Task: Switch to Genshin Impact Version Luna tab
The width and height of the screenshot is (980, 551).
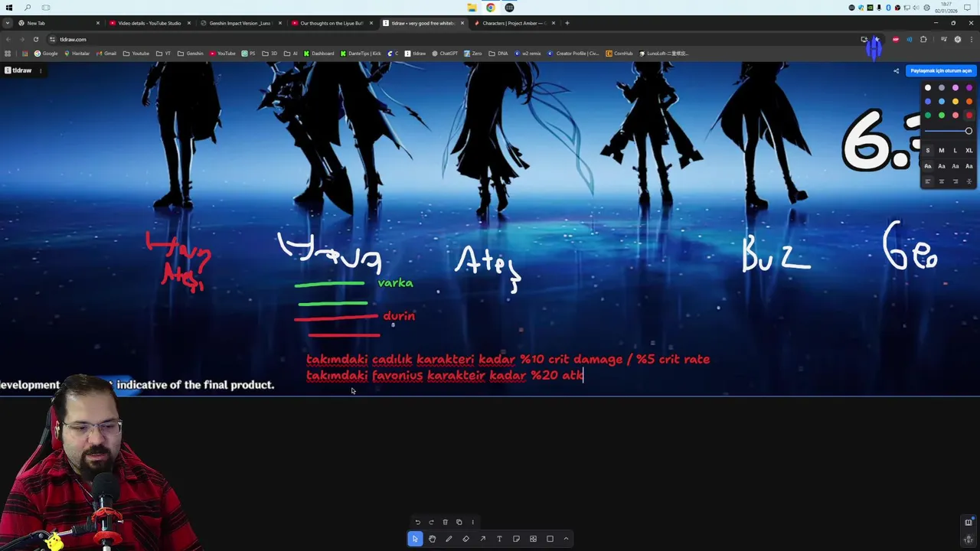Action: tap(240, 23)
